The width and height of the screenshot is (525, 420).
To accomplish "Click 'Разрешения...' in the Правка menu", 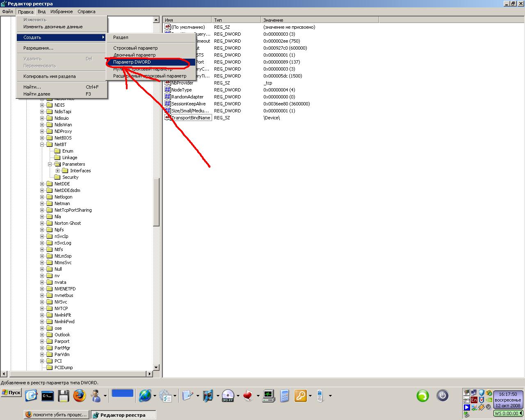I will pos(38,48).
